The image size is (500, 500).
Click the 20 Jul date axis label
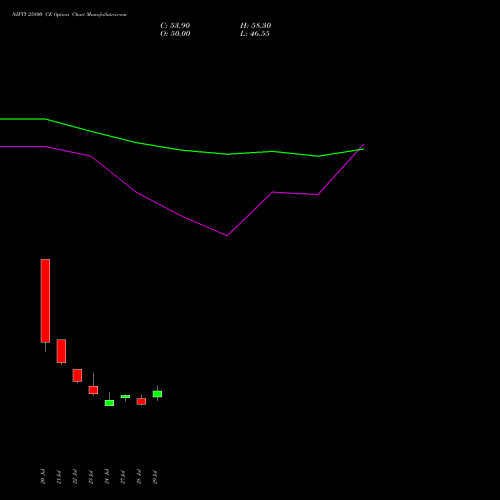click(43, 477)
